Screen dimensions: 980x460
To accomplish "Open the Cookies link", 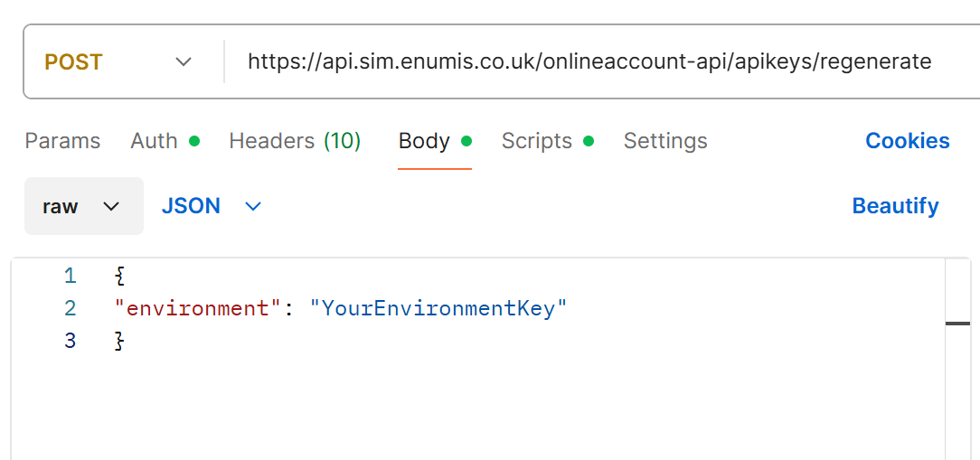I will tap(907, 141).
